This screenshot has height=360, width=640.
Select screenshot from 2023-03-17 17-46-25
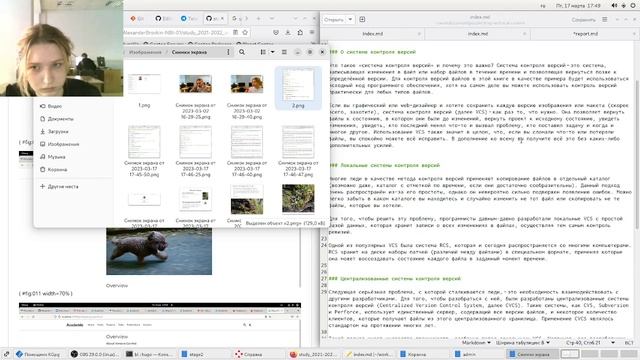coord(196,142)
